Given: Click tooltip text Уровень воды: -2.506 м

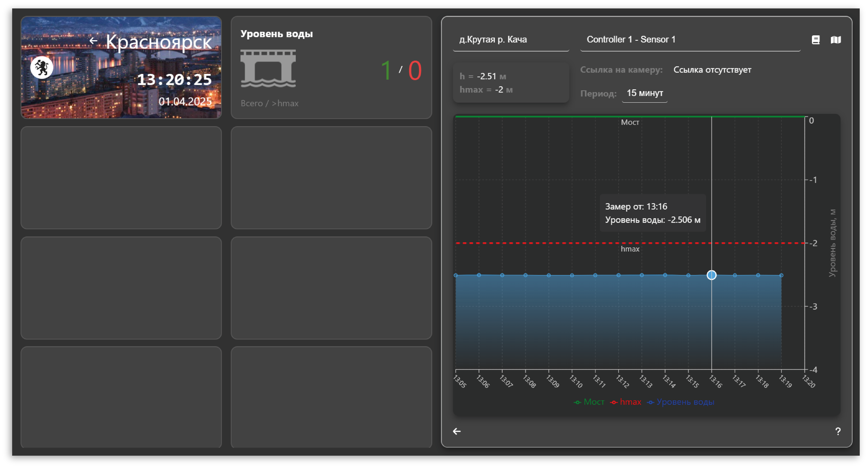Looking at the screenshot, I should (x=652, y=220).
